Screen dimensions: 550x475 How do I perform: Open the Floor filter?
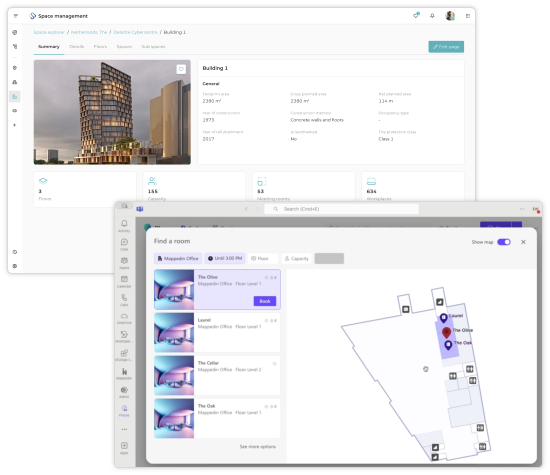(x=263, y=259)
